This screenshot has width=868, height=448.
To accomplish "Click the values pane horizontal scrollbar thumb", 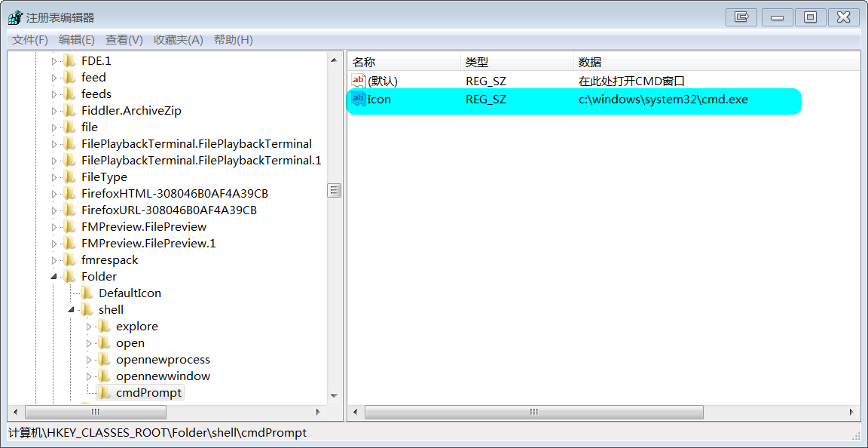I will coord(534,412).
